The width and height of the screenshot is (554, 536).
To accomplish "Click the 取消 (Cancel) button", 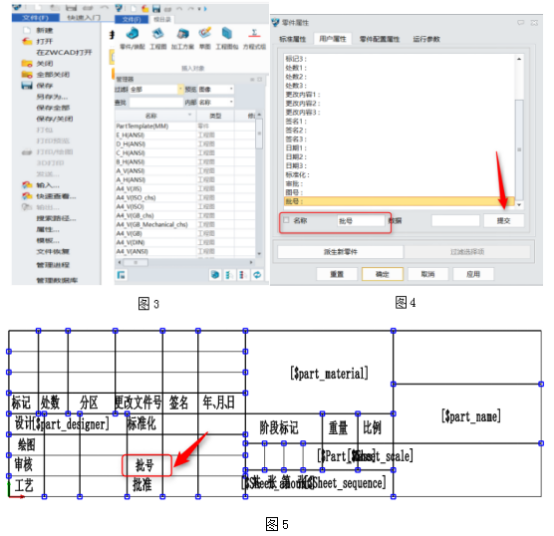I will point(428,274).
